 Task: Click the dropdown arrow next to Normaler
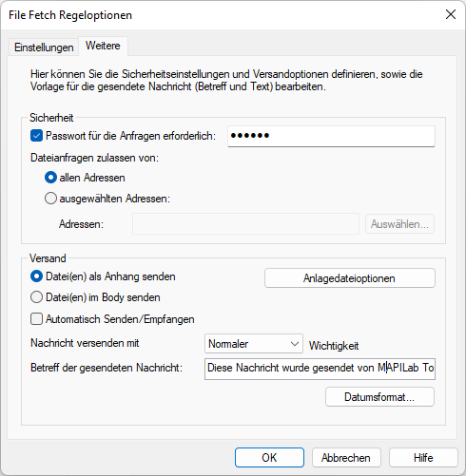[x=295, y=344]
